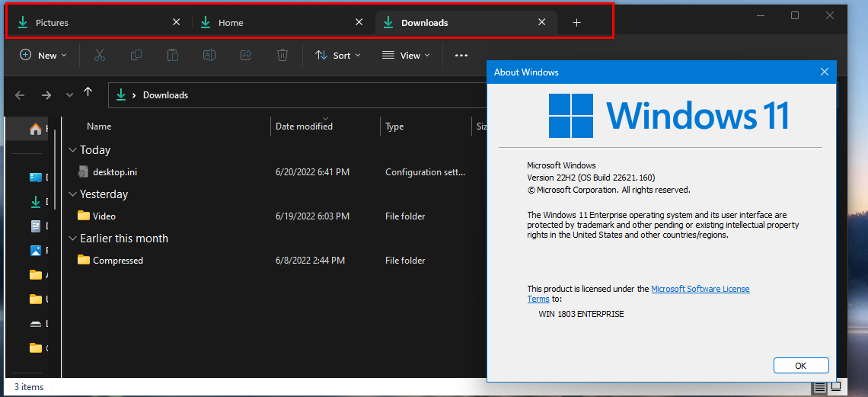Sort by Date modified column header
This screenshot has height=397, width=868.
coord(304,126)
